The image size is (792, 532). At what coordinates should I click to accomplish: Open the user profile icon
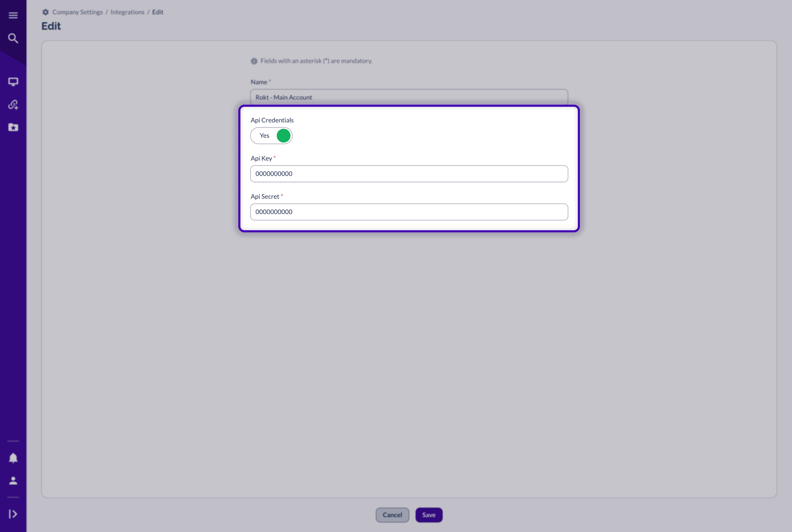pos(13,481)
